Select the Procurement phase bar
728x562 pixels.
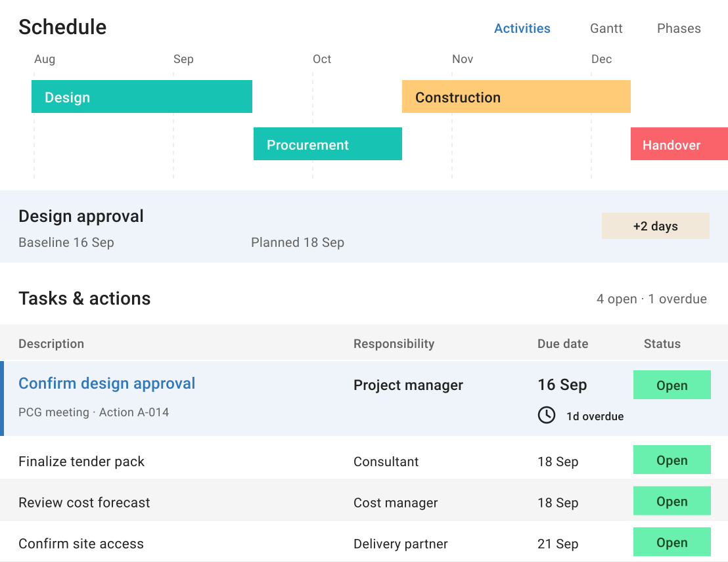pos(328,144)
